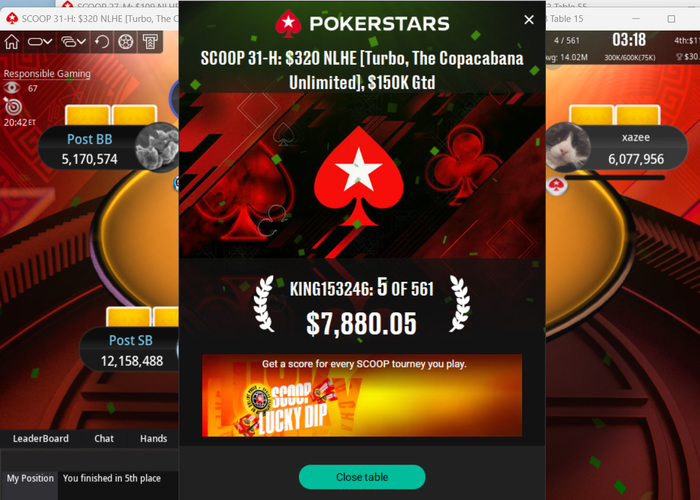
Task: Maximize the poker table window
Action: coord(671,19)
